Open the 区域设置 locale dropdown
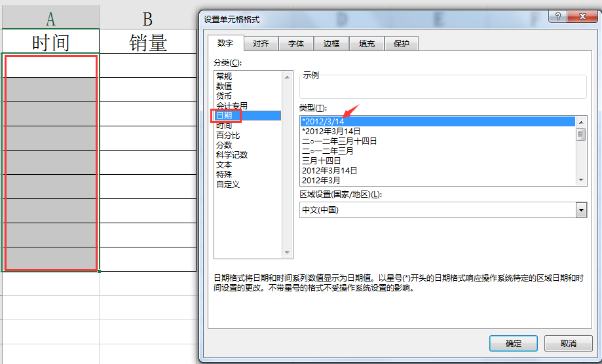Image resolution: width=602 pixels, height=364 pixels. tap(581, 210)
